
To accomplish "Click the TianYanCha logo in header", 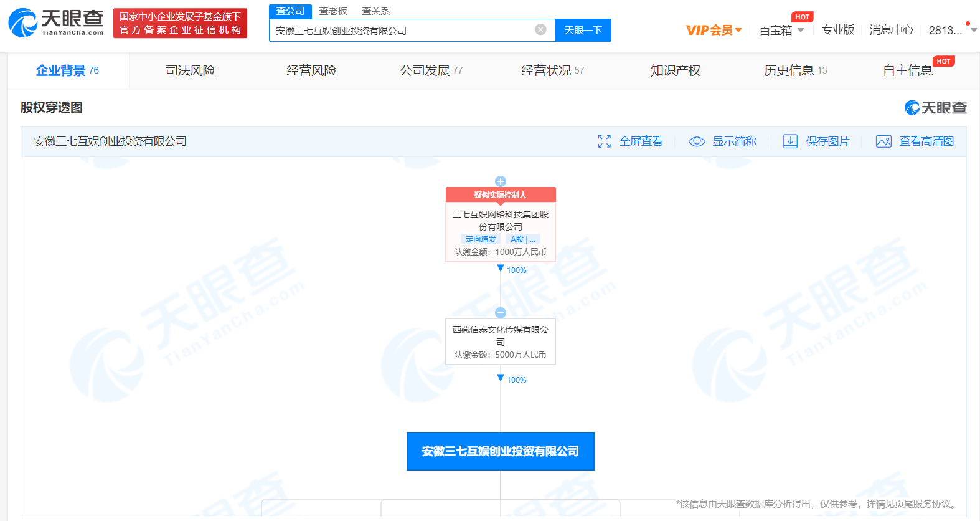I will (56, 23).
